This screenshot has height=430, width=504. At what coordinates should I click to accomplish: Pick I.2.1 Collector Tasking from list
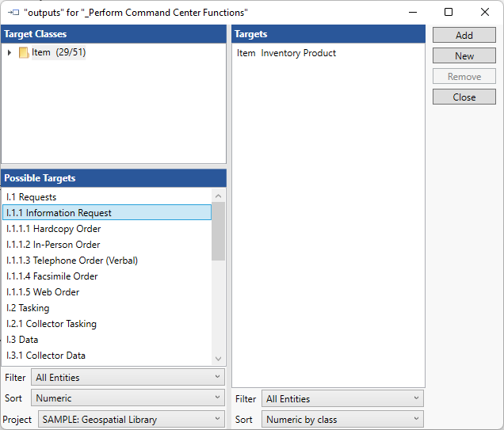point(52,324)
